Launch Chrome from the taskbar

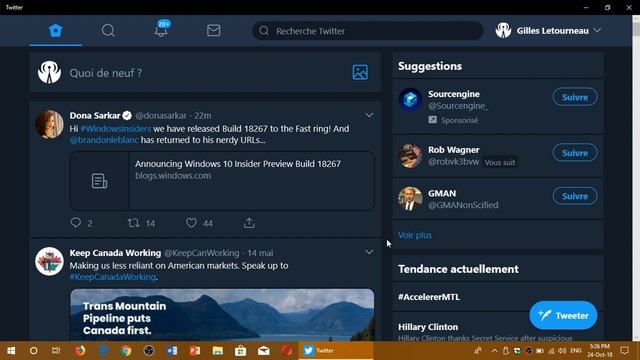point(126,351)
